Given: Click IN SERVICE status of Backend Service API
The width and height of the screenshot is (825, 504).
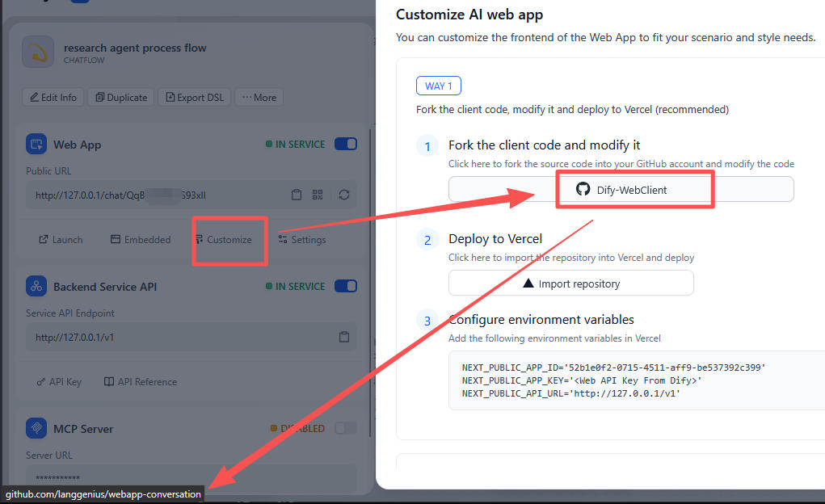Looking at the screenshot, I should click(295, 286).
